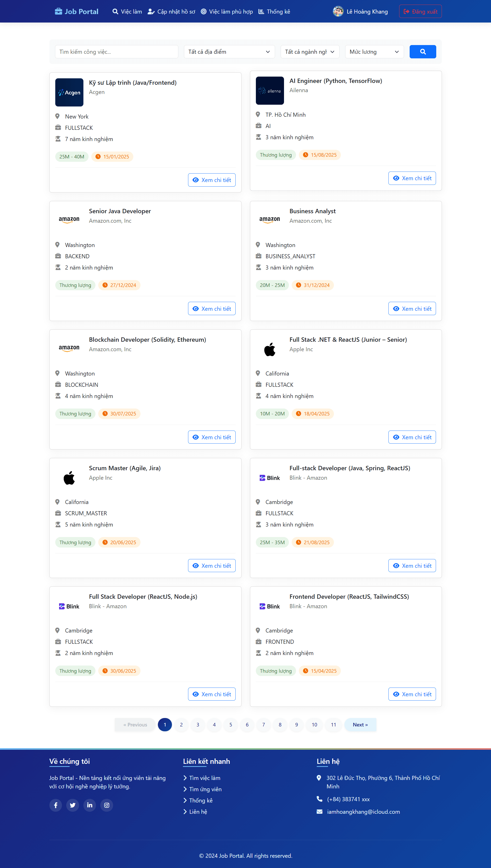Open the Facebook footer icon
The height and width of the screenshot is (868, 491).
point(56,805)
